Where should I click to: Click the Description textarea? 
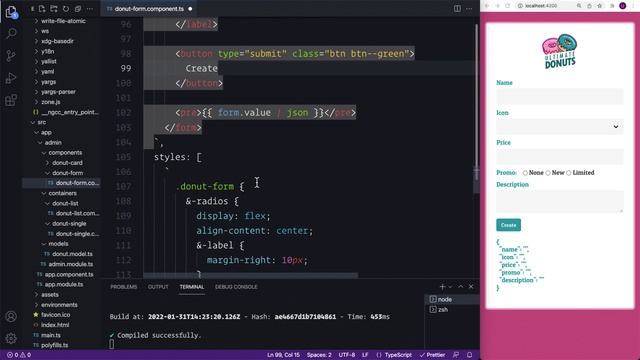pyautogui.click(x=560, y=202)
